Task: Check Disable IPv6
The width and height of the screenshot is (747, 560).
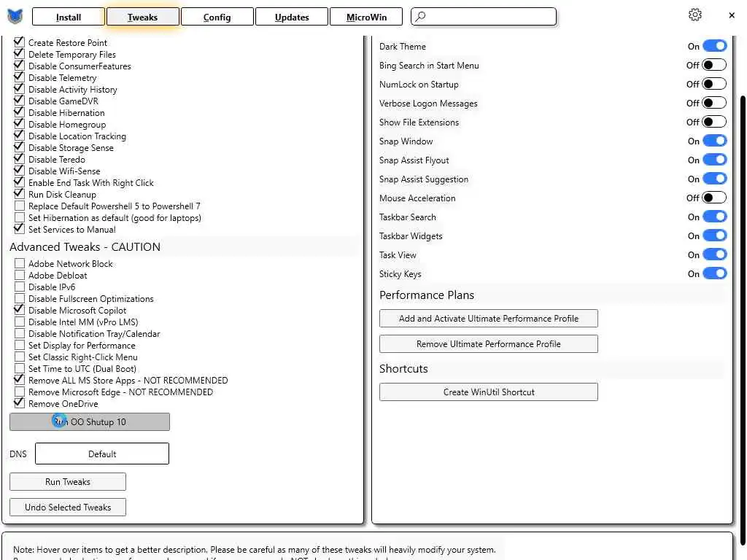Action: pyautogui.click(x=19, y=287)
